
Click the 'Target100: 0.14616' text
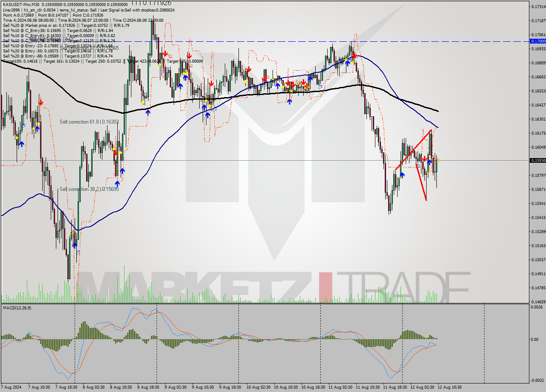20,61
